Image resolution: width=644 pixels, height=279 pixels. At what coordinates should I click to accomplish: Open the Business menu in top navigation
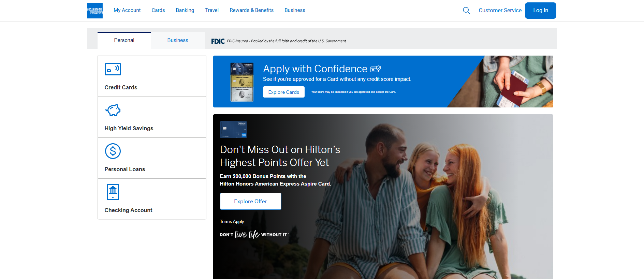point(295,10)
